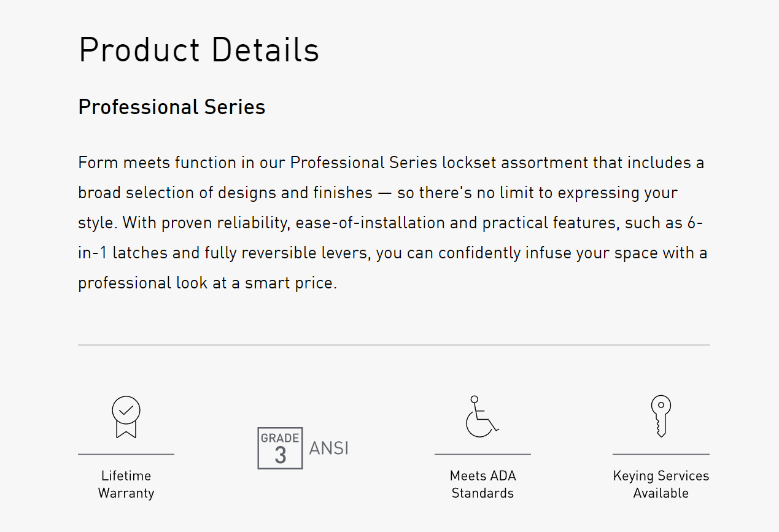Select the "Lifetime Warranty" label

click(x=126, y=484)
